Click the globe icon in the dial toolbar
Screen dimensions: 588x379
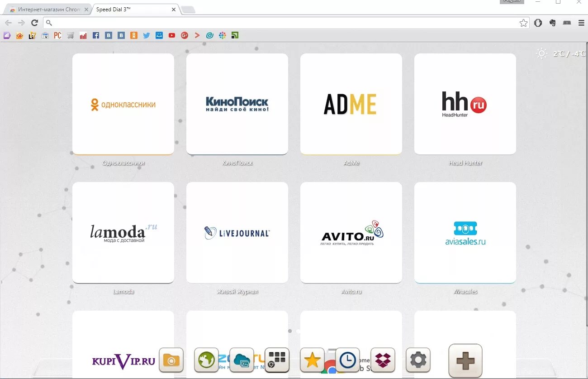pos(206,360)
